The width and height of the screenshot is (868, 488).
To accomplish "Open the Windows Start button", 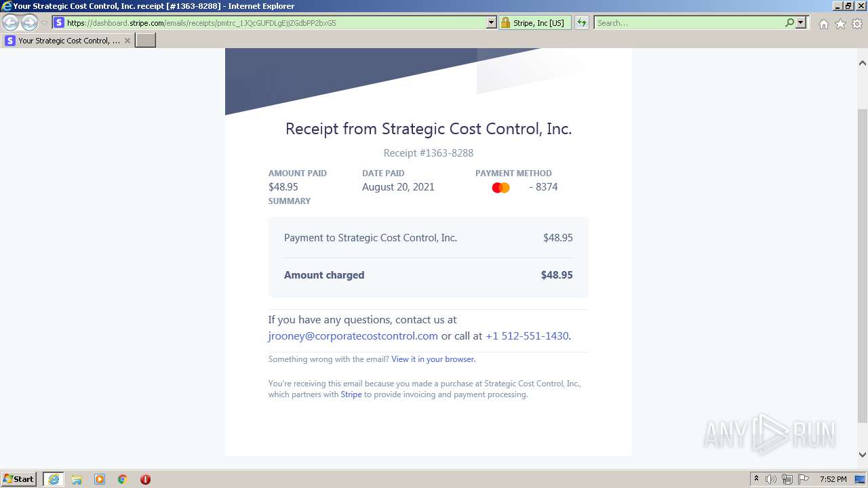I will pyautogui.click(x=19, y=479).
